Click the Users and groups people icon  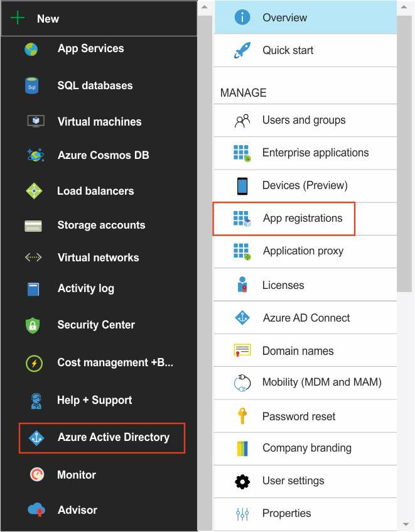(x=242, y=121)
